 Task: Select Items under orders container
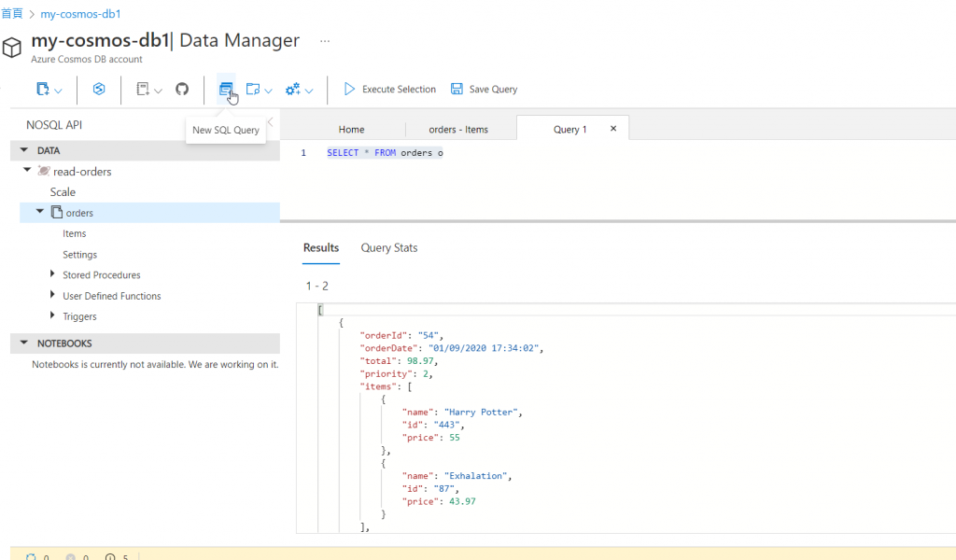(75, 233)
